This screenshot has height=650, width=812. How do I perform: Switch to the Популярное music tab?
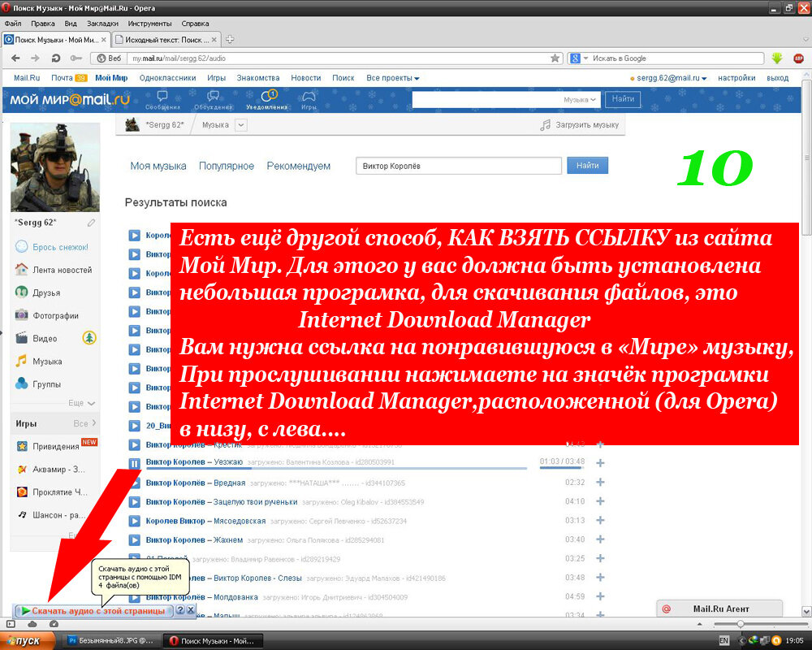(x=227, y=166)
